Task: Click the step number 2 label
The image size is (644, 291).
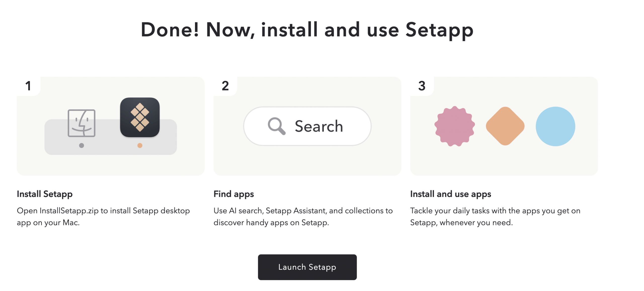Action: (225, 86)
